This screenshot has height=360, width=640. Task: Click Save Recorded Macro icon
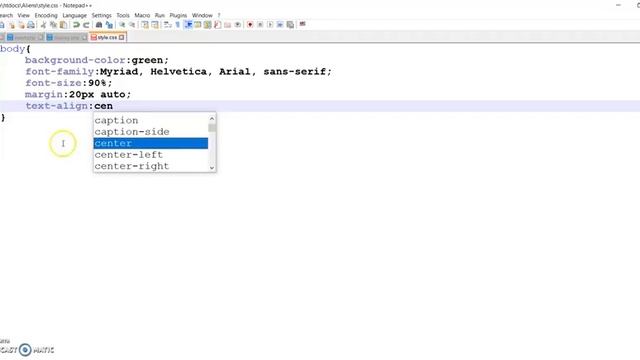point(290,25)
